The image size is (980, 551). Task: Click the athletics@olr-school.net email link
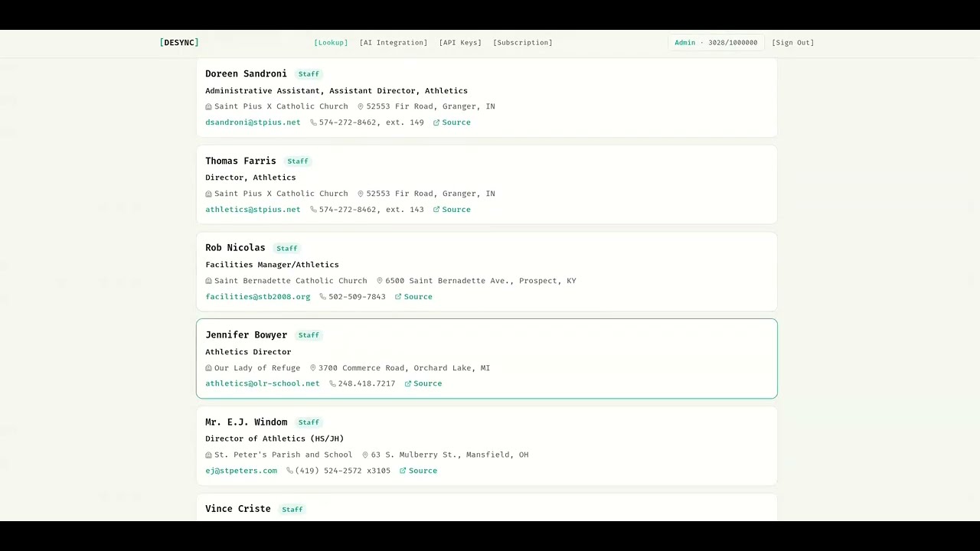point(263,383)
